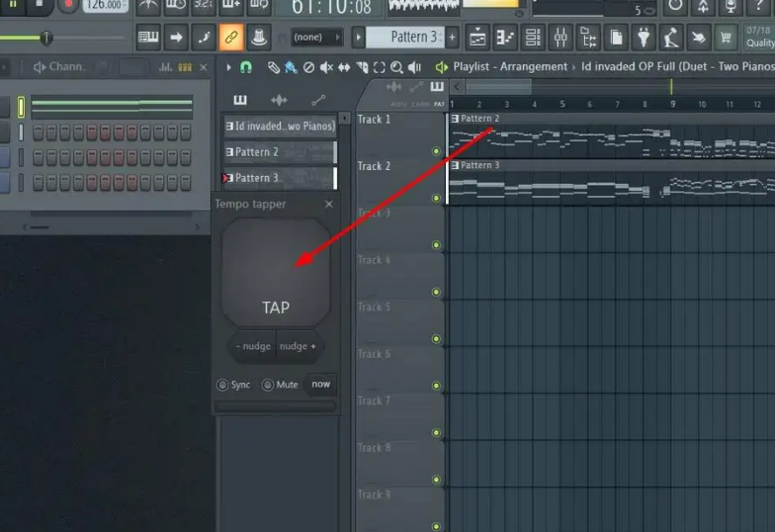Select the playlist Select tool
This screenshot has height=532, width=775.
click(380, 67)
